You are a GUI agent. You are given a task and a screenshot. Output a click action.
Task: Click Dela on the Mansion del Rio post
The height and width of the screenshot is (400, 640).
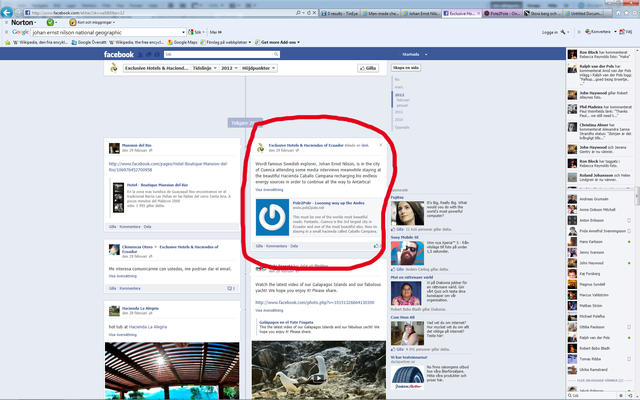pyautogui.click(x=147, y=227)
